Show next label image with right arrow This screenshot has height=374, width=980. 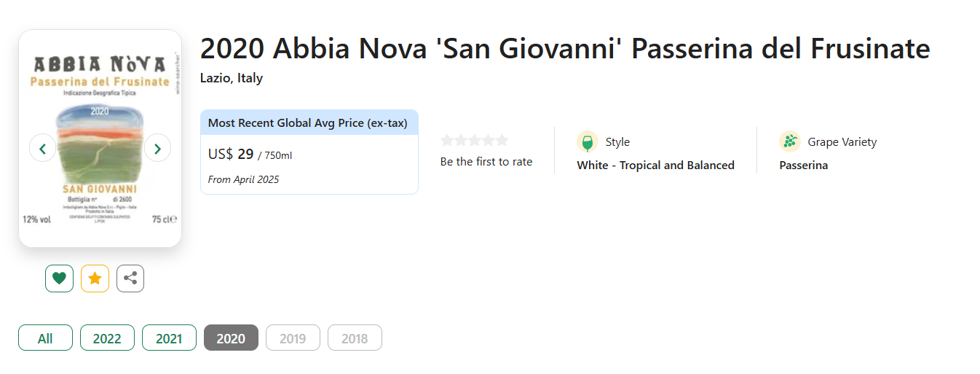point(157,148)
